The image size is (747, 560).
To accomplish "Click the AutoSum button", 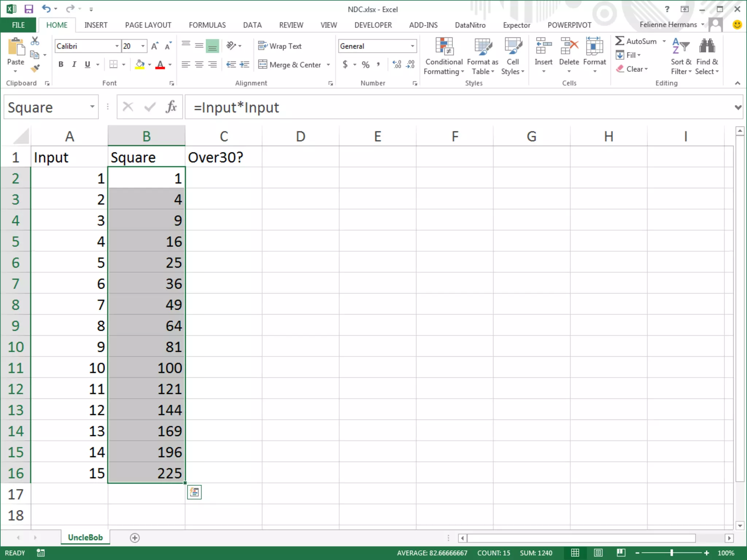I will coord(636,41).
